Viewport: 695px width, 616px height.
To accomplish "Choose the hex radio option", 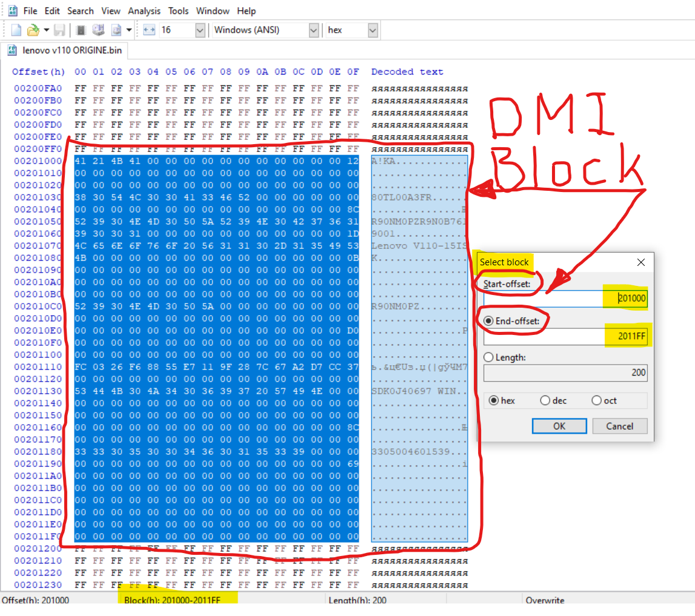I will [493, 400].
